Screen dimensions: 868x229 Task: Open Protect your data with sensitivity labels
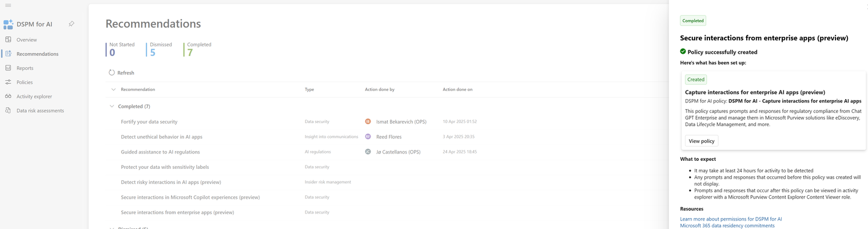165,167
